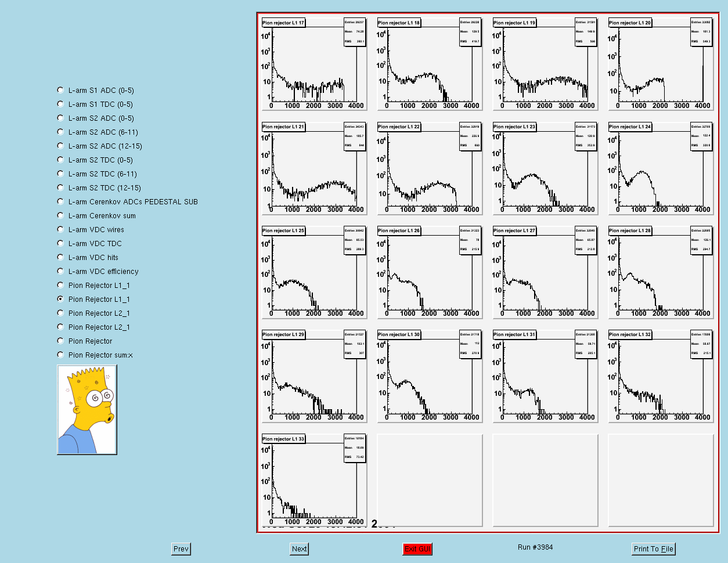Viewport: 728px width, 563px height.
Task: Select Pion rejector L1 20 plot
Action: click(x=661, y=64)
